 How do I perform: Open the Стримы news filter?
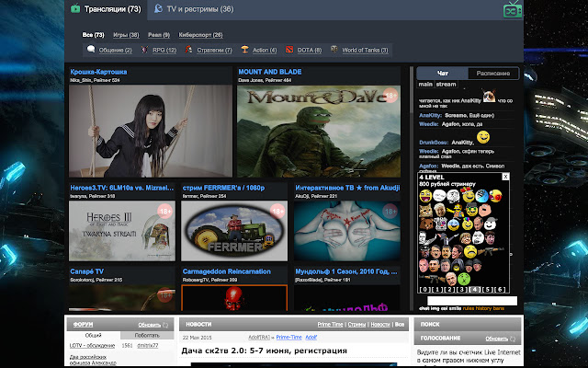(x=356, y=325)
